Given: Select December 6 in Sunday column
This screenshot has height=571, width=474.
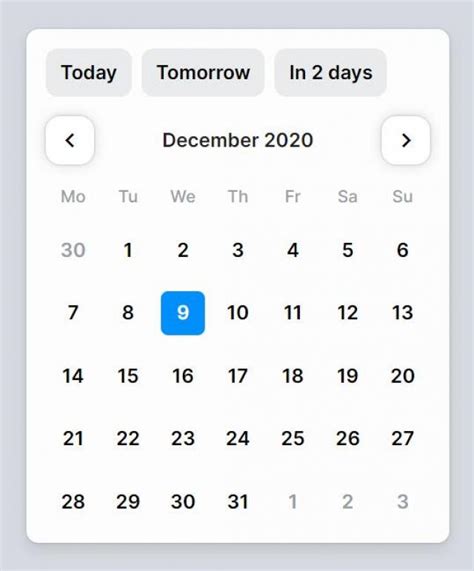Looking at the screenshot, I should (402, 250).
